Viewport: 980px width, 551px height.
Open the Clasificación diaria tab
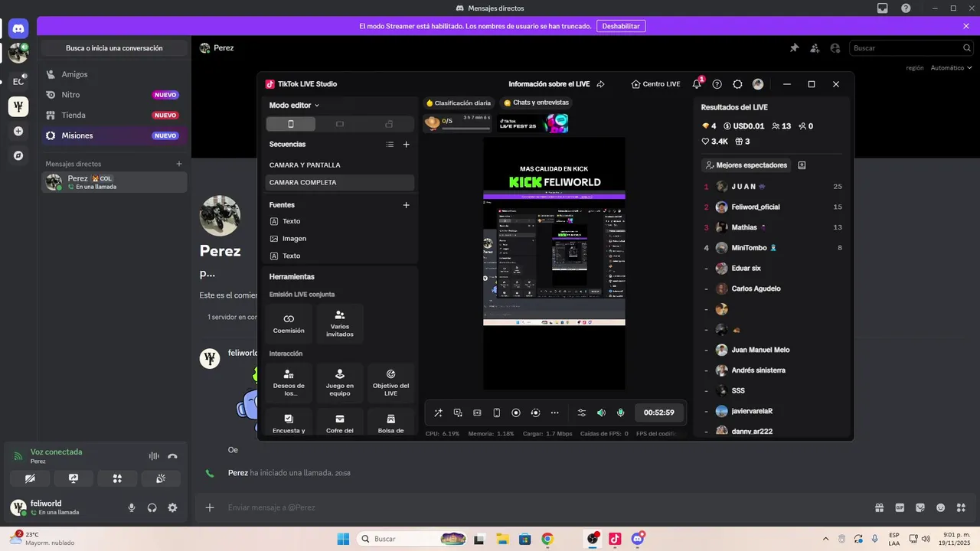pyautogui.click(x=459, y=103)
